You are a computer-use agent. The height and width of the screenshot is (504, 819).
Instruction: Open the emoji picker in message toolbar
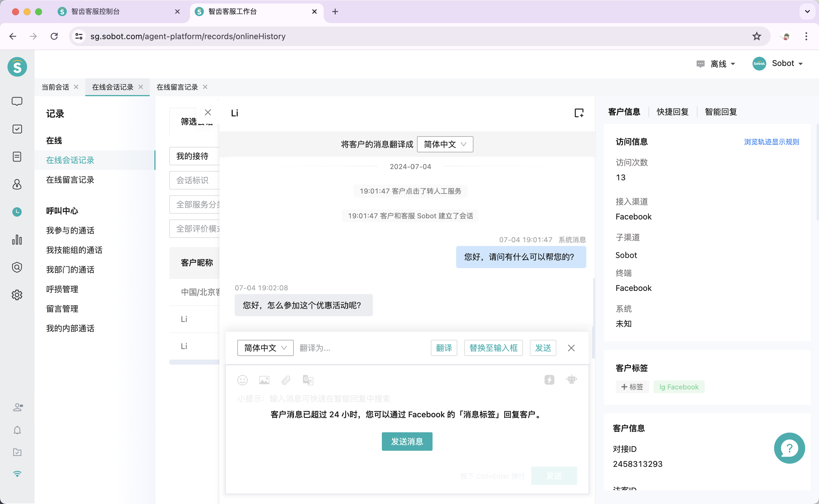coord(242,380)
